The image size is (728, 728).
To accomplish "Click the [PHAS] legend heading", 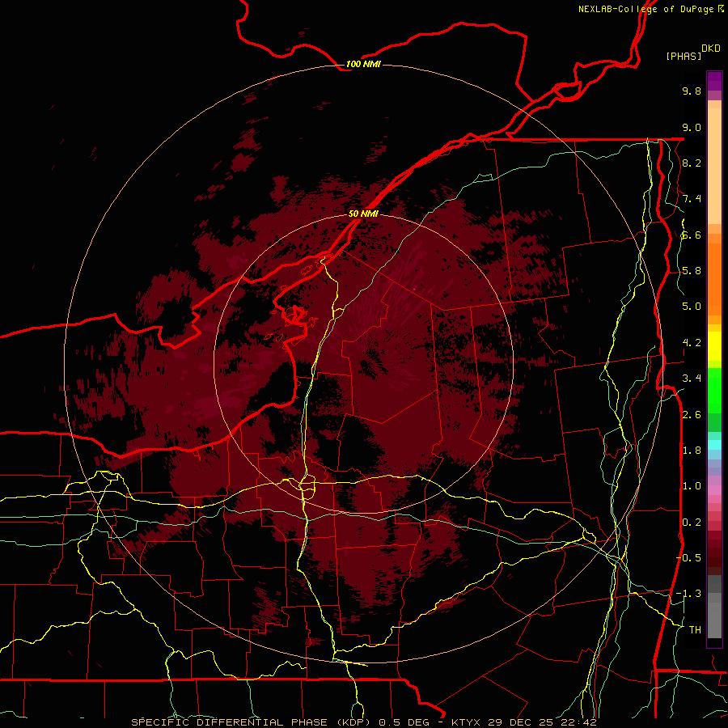I will tap(684, 56).
